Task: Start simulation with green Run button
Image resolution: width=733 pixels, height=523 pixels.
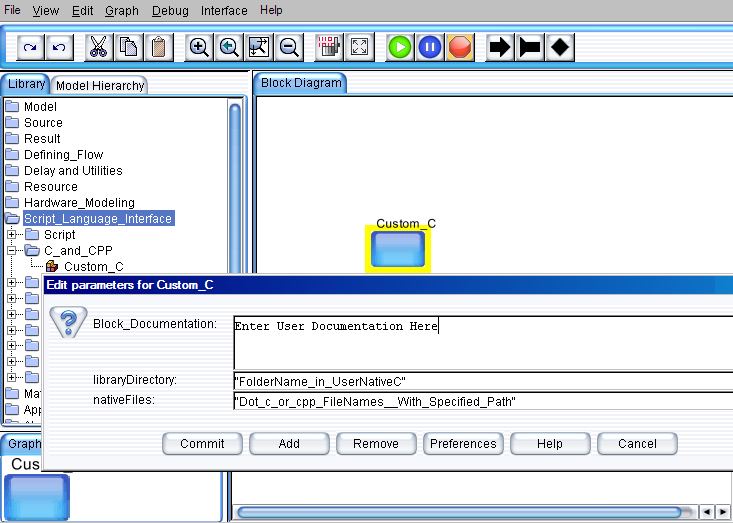Action: click(400, 47)
